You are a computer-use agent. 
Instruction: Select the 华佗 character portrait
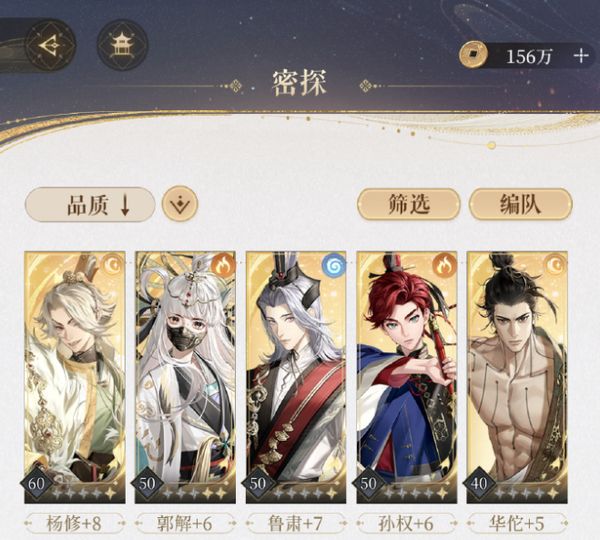pos(517,377)
